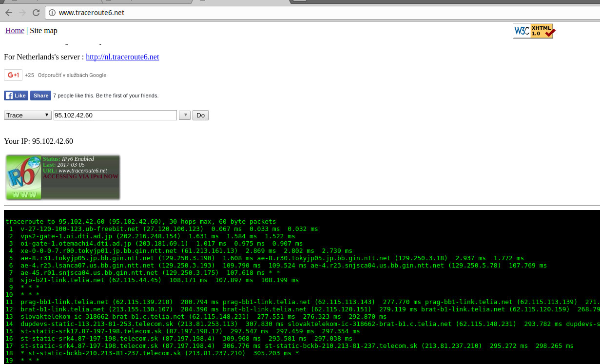This screenshot has height=364, width=600.
Task: Click the '+25' Google recommendation count
Action: coord(29,75)
